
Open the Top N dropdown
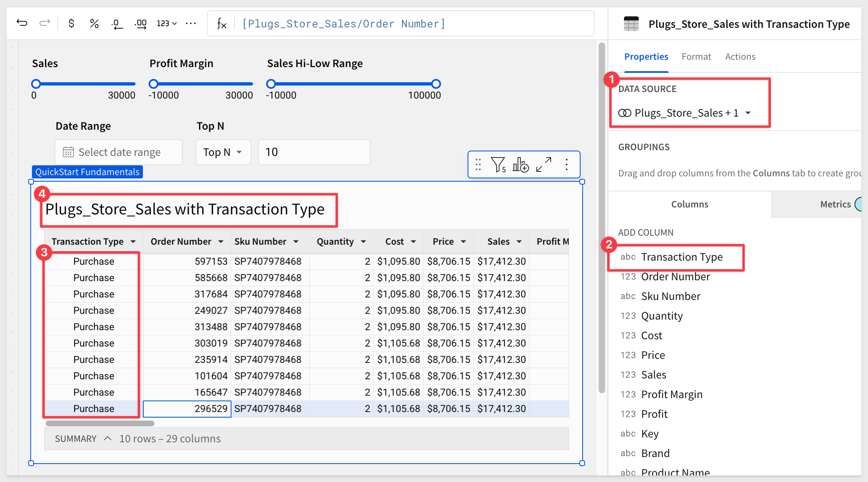223,152
